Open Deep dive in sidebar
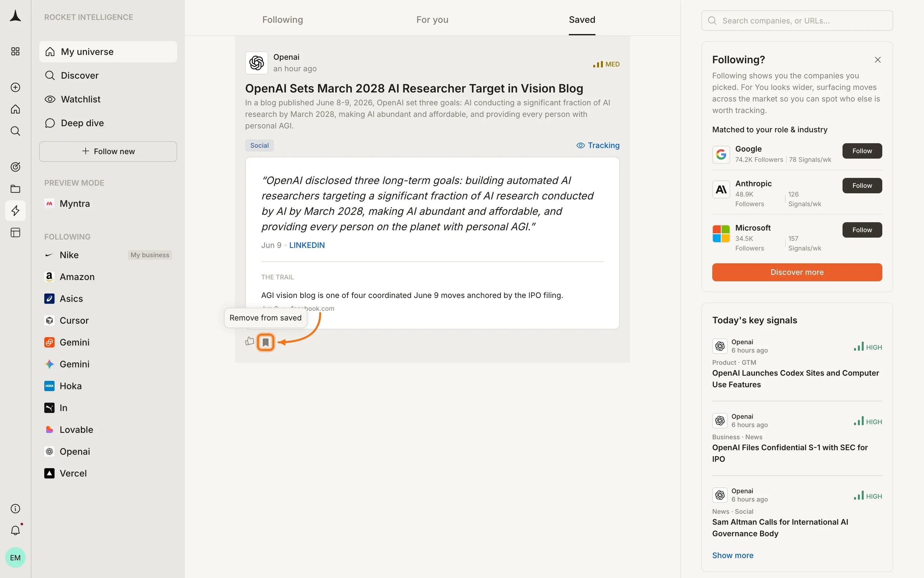This screenshot has height=578, width=924. tap(108, 123)
